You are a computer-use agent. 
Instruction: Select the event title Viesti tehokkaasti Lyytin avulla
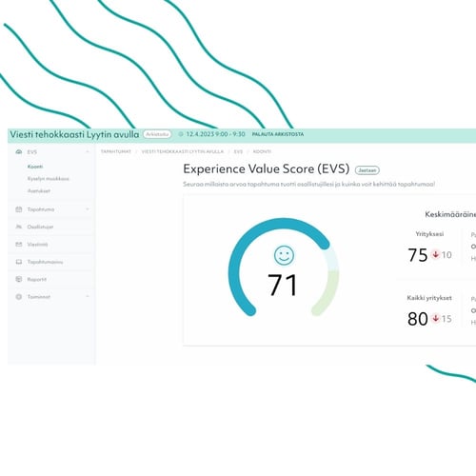[x=74, y=134]
